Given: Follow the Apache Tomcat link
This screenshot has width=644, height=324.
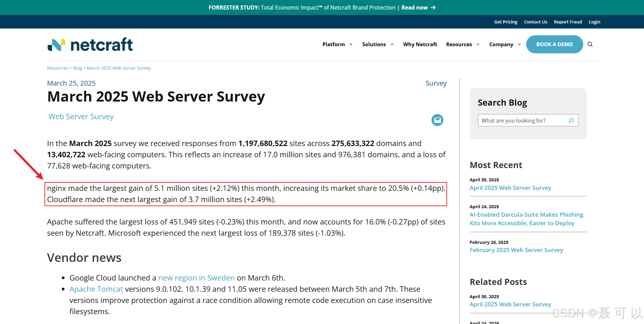Looking at the screenshot, I should [x=96, y=289].
